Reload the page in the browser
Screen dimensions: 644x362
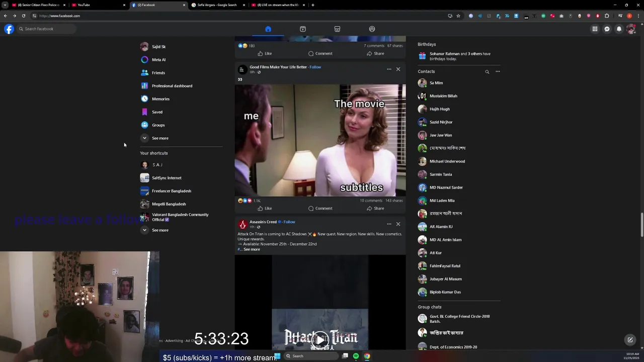[x=23, y=16]
